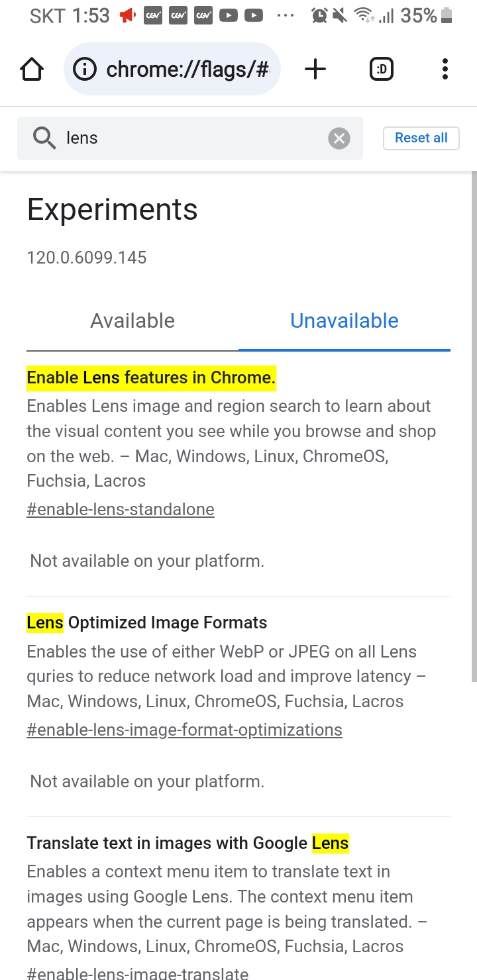Open the tab switcher icon
Viewport: 477px width, 980px height.
tap(382, 69)
